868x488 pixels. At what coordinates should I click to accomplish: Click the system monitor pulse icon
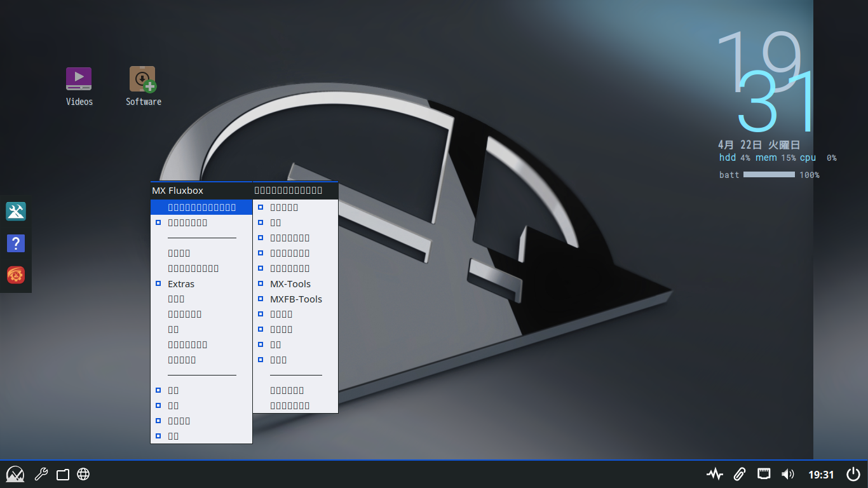pos(715,474)
